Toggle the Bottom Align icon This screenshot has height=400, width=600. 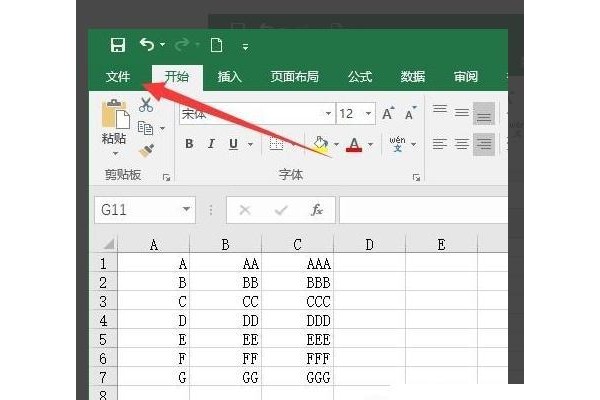point(484,113)
